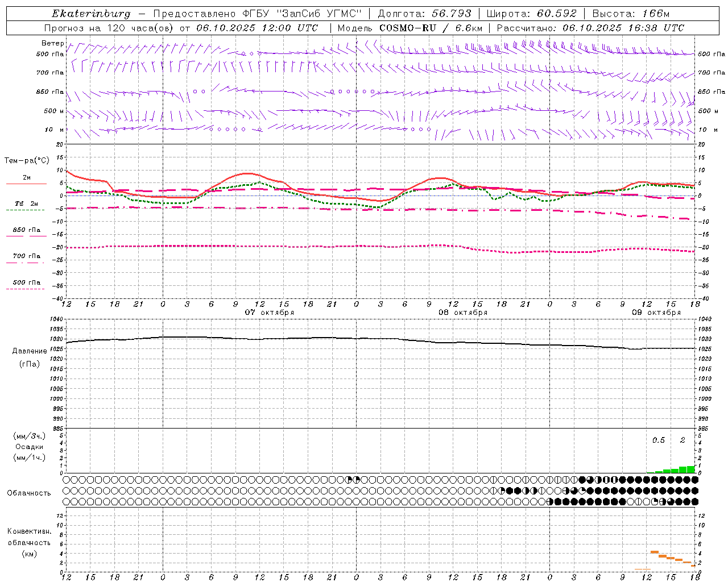Image resolution: width=728 pixels, height=582 pixels.
Task: Click right-axis 700 гПа wind level label
Action: [712, 73]
